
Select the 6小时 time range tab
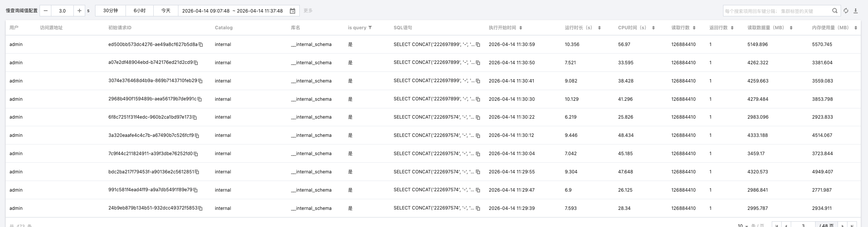[139, 11]
